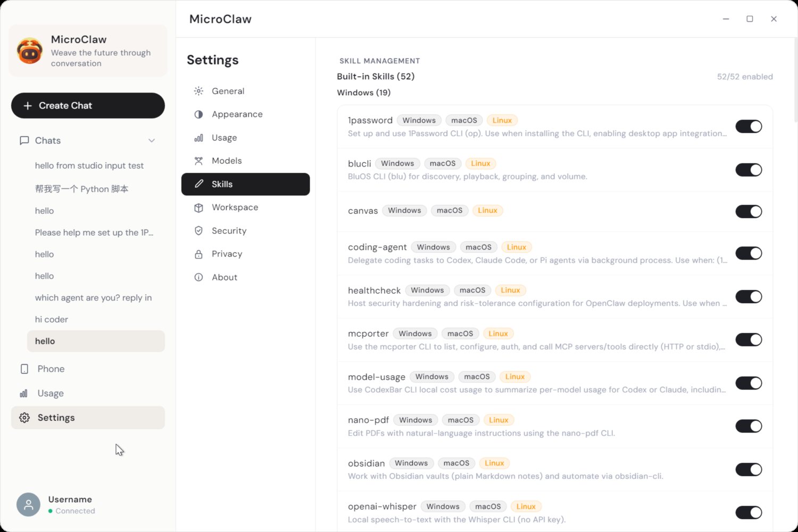
Task: Click the About info icon
Action: click(x=198, y=277)
